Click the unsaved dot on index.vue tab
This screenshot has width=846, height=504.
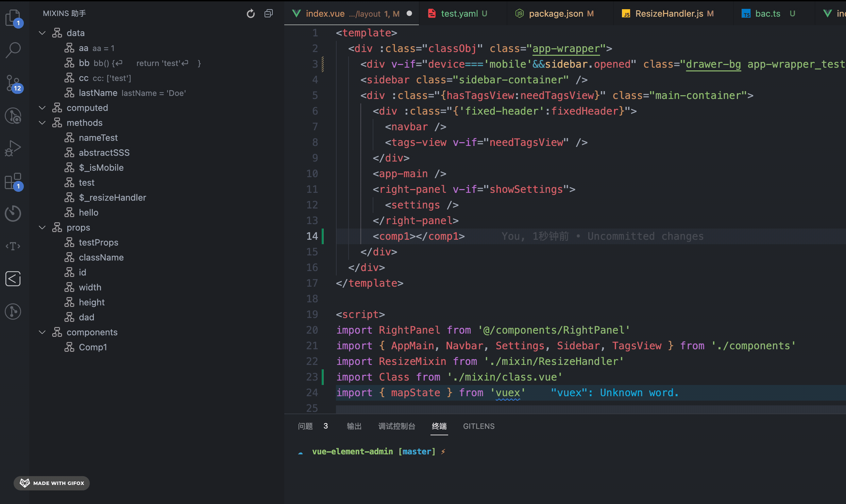click(x=409, y=14)
